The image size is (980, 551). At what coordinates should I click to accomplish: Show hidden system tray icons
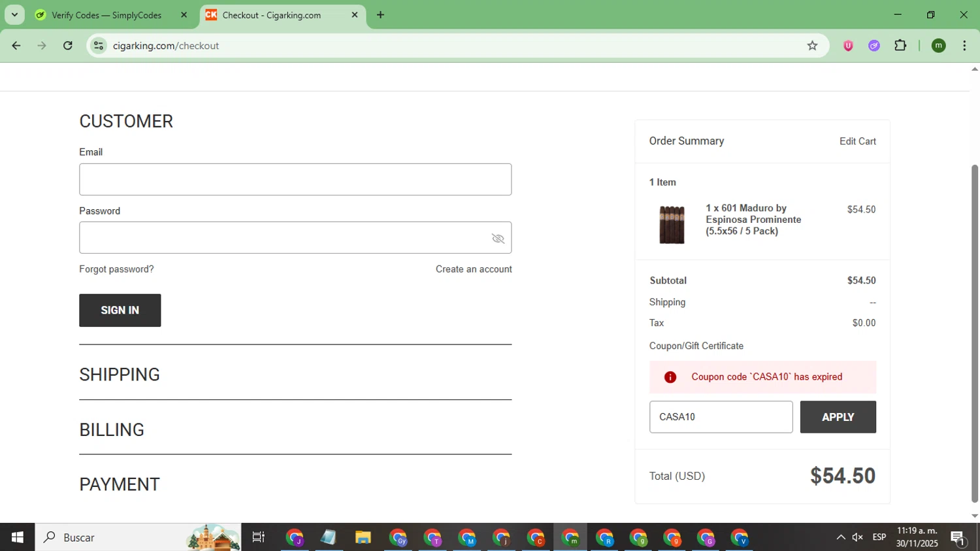[841, 537]
